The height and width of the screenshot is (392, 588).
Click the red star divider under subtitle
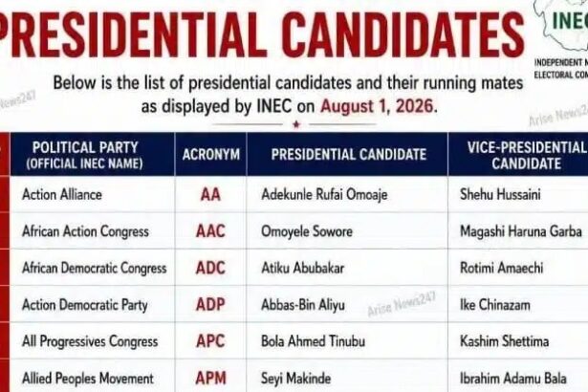point(296,124)
